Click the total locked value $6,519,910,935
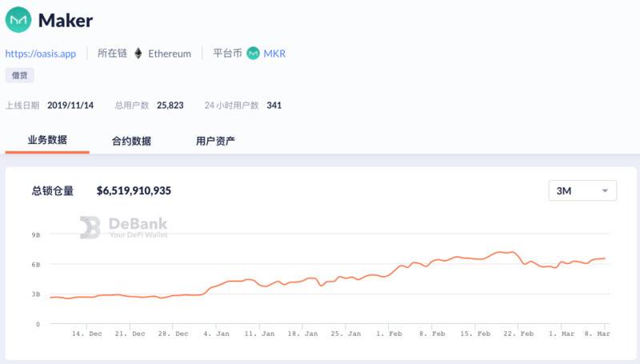This screenshot has width=640, height=364. (134, 190)
